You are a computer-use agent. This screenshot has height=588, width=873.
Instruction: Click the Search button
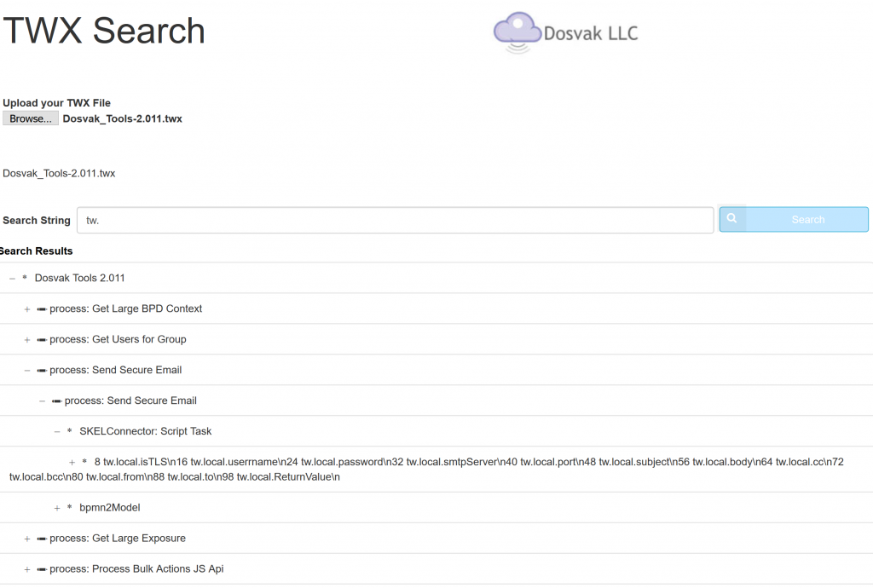tap(794, 219)
